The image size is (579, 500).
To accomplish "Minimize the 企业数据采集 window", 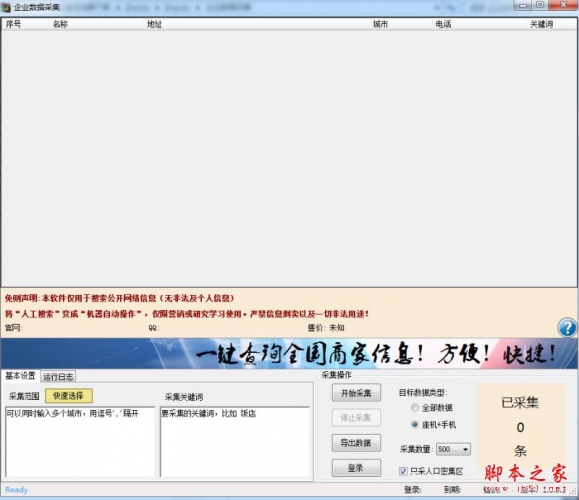I will 523,5.
